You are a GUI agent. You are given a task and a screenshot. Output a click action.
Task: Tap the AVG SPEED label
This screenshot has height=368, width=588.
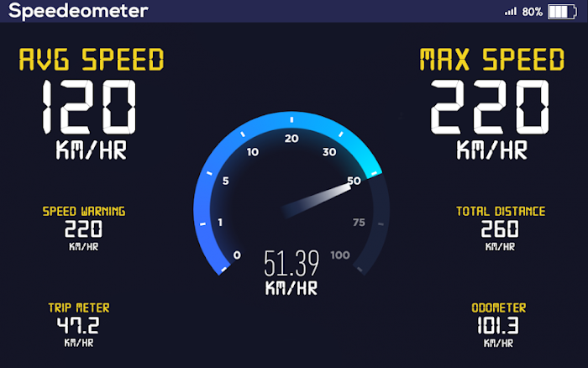[92, 60]
